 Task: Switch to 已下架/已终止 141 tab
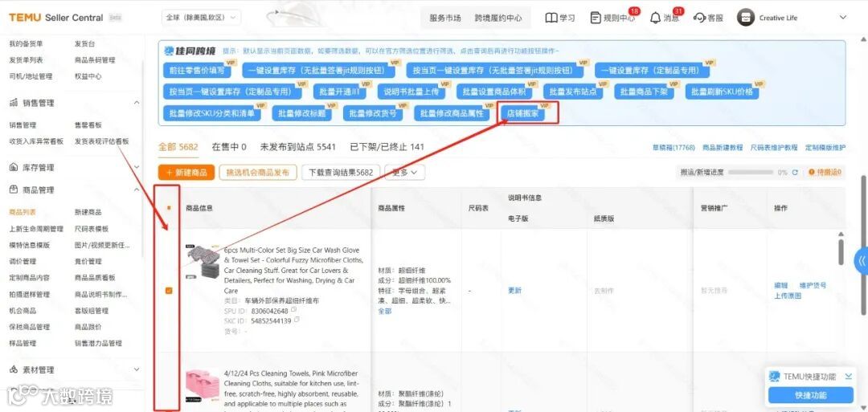[x=387, y=147]
